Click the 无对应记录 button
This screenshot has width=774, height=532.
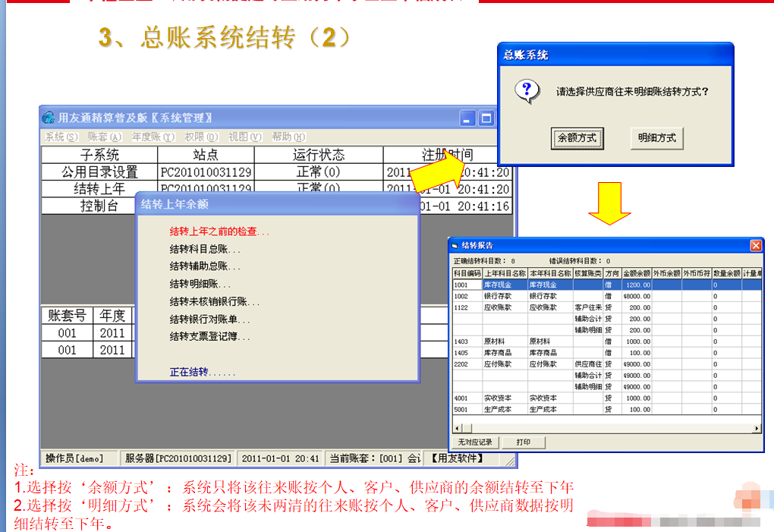pos(475,442)
